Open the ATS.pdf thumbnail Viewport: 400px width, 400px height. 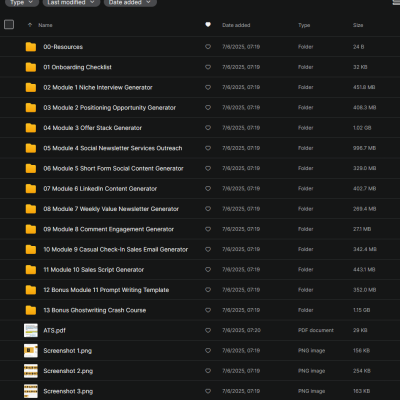(31, 330)
